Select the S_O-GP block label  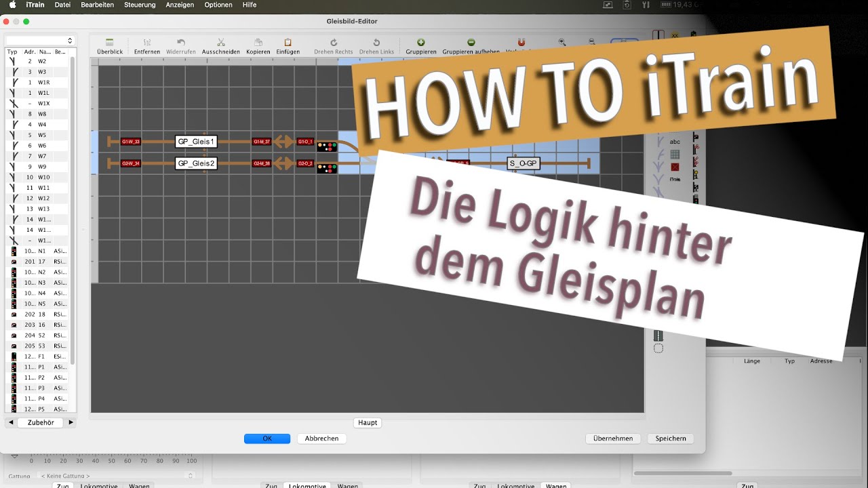coord(523,163)
